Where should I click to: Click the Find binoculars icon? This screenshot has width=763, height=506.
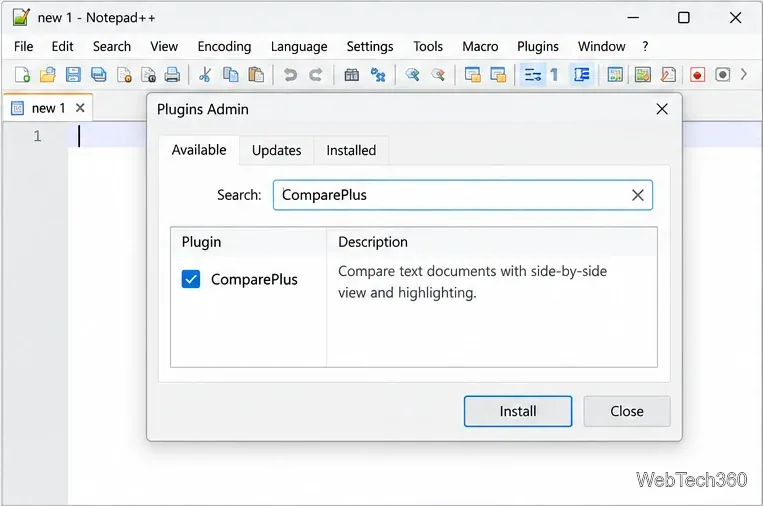pos(351,74)
